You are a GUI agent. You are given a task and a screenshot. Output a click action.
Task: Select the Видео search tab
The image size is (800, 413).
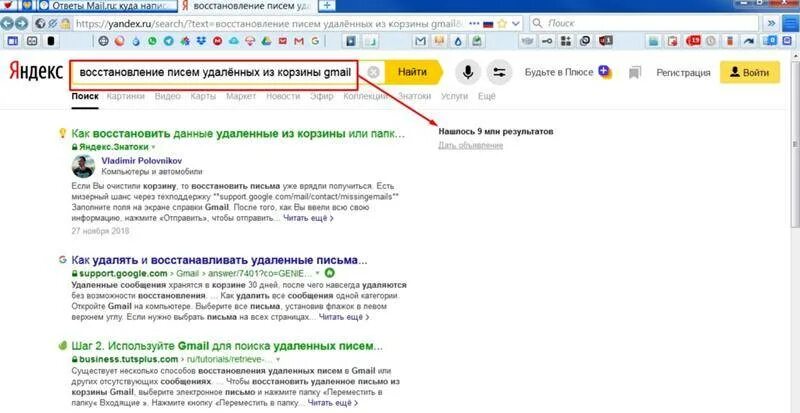coord(168,96)
